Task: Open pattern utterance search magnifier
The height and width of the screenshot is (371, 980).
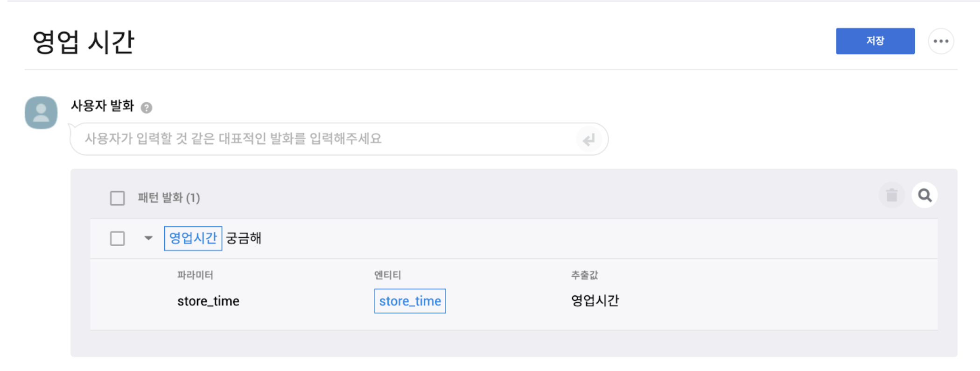Action: [x=924, y=195]
